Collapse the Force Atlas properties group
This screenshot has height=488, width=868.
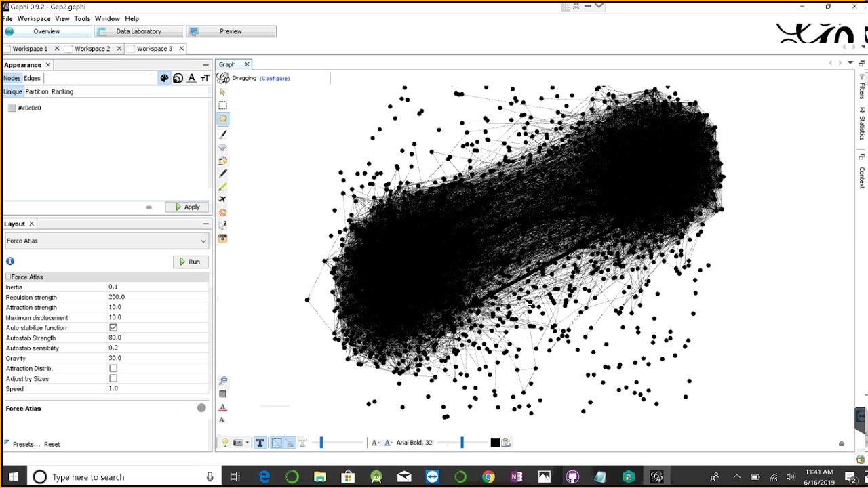8,277
